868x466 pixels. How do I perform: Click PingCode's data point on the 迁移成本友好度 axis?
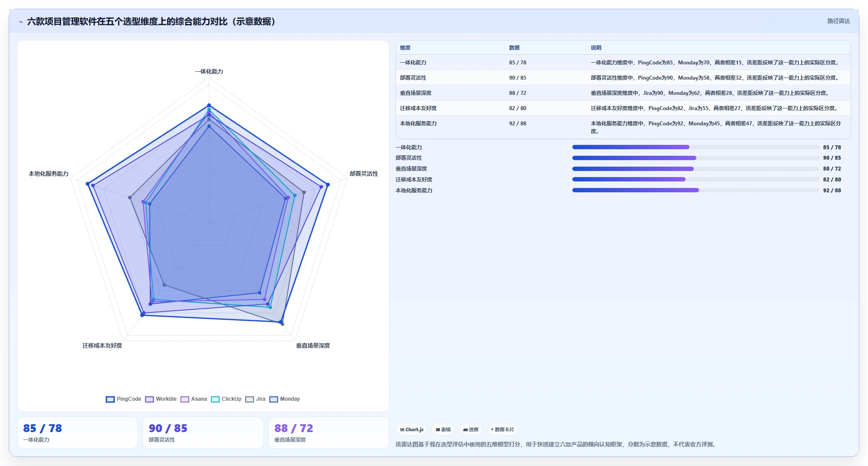coord(142,315)
